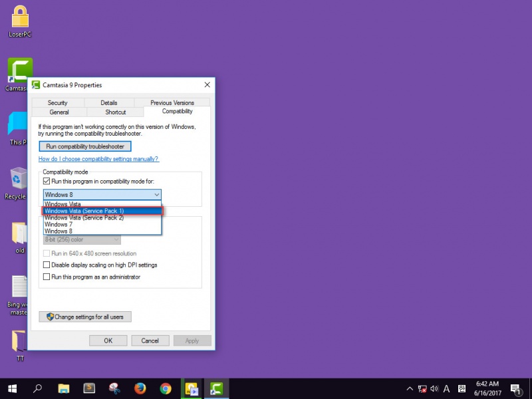Launch Google Chrome from the taskbar
532x399 pixels.
coord(166,388)
